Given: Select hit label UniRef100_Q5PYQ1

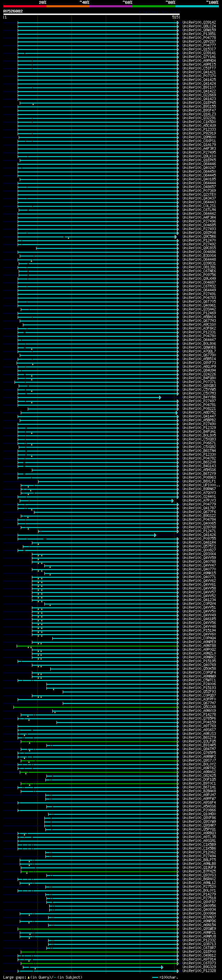Looking at the screenshot, I should (x=199, y=829).
